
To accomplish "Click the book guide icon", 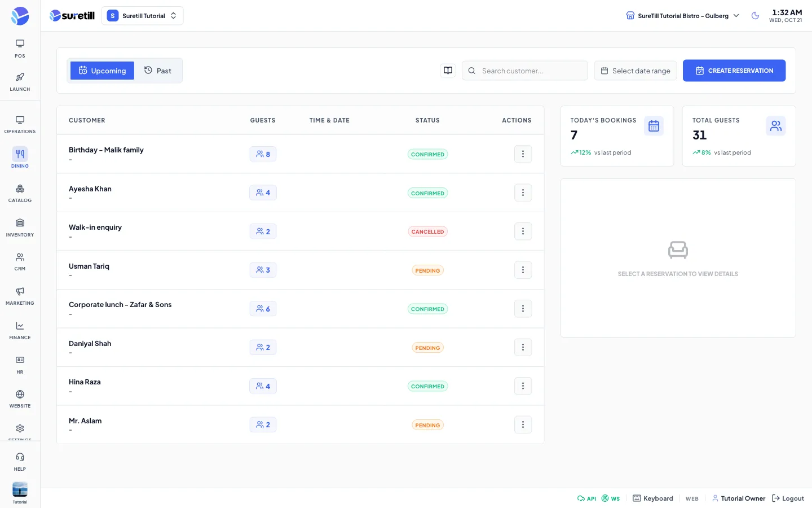I will tap(448, 71).
